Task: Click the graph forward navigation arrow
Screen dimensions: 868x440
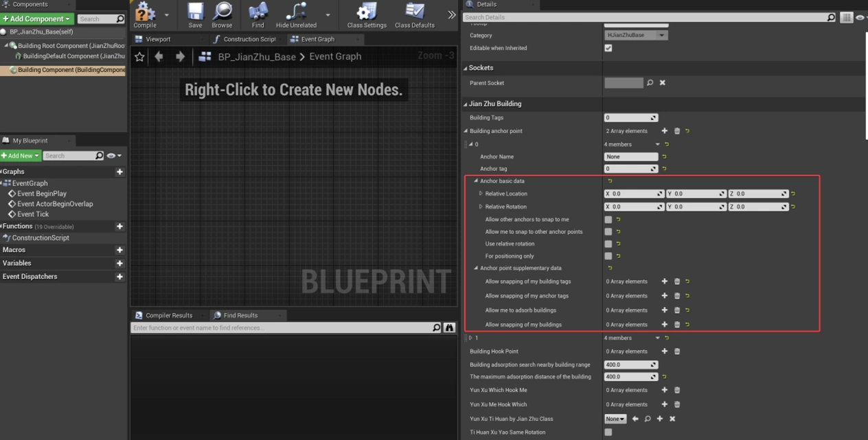Action: 180,57
